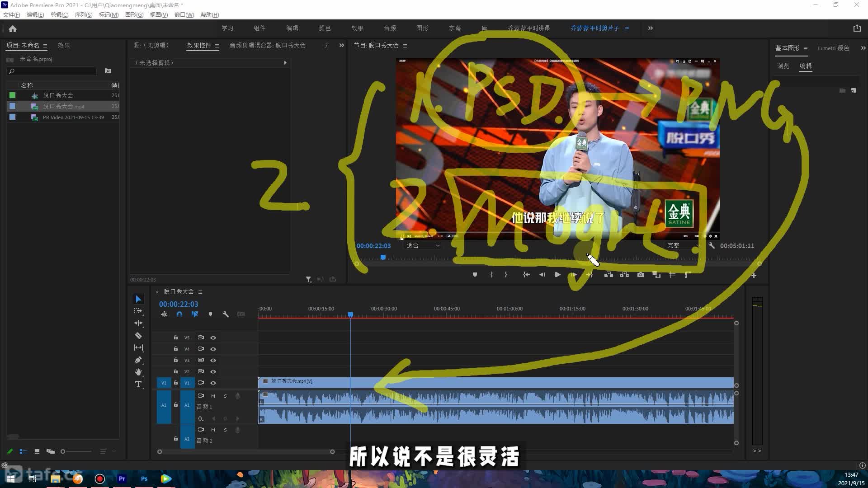Toggle V5 track output eye
Image resolution: width=868 pixels, height=488 pixels.
tap(213, 338)
